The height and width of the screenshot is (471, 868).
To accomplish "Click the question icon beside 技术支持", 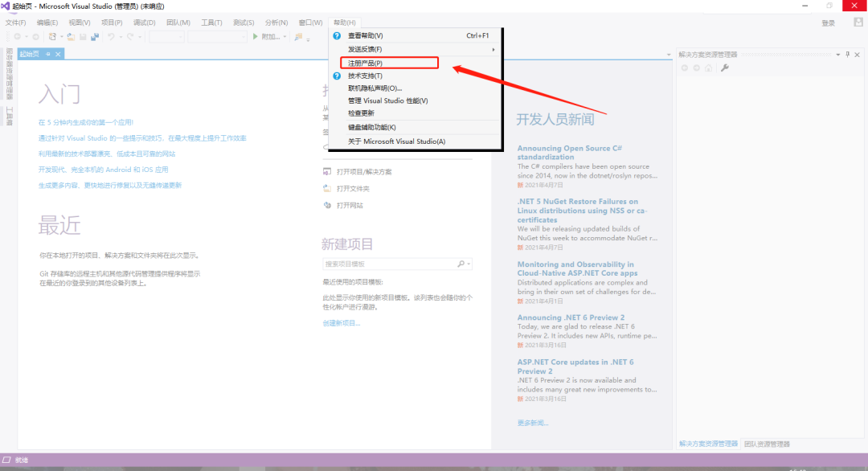I will (337, 76).
